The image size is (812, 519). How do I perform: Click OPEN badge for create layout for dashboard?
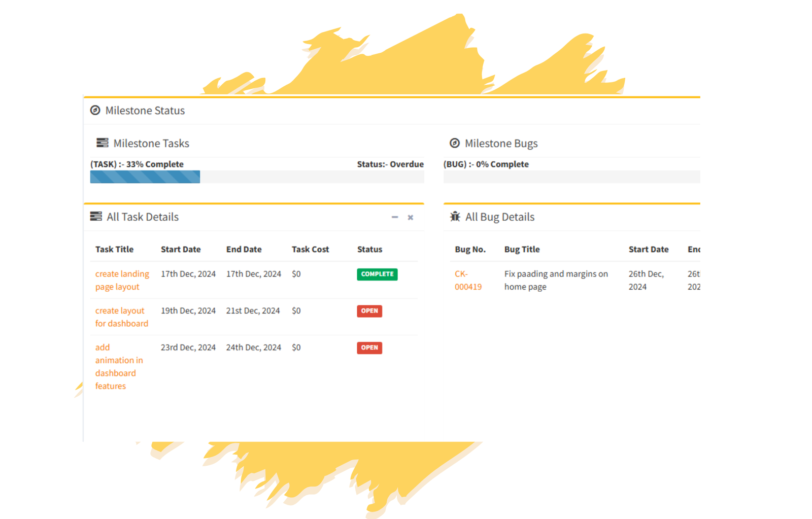(369, 311)
